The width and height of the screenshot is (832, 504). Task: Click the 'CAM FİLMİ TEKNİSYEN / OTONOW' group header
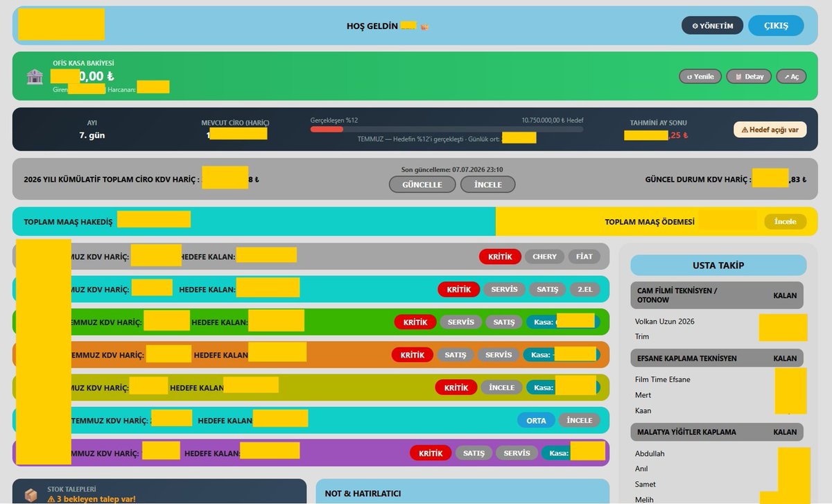[x=717, y=295]
